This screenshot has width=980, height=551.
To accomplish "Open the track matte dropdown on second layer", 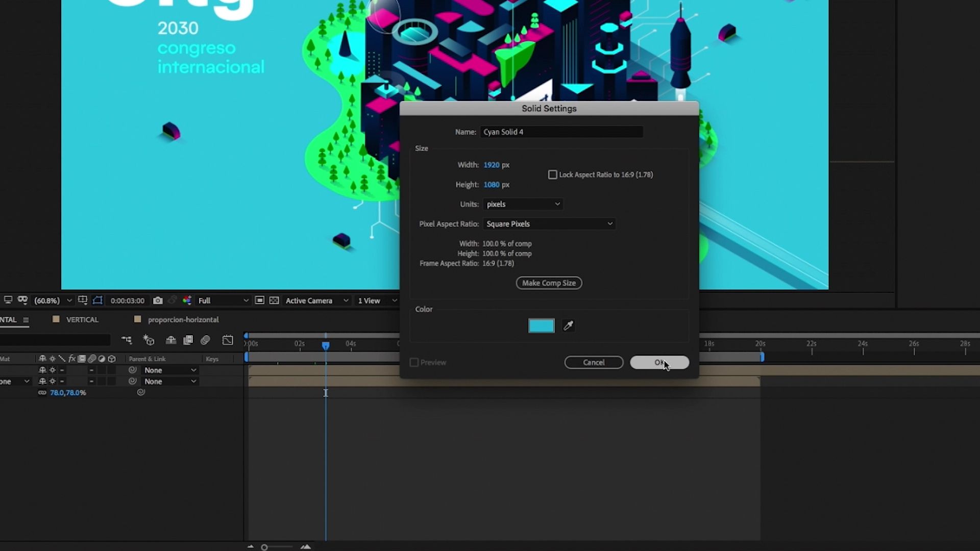I will pyautogui.click(x=15, y=381).
